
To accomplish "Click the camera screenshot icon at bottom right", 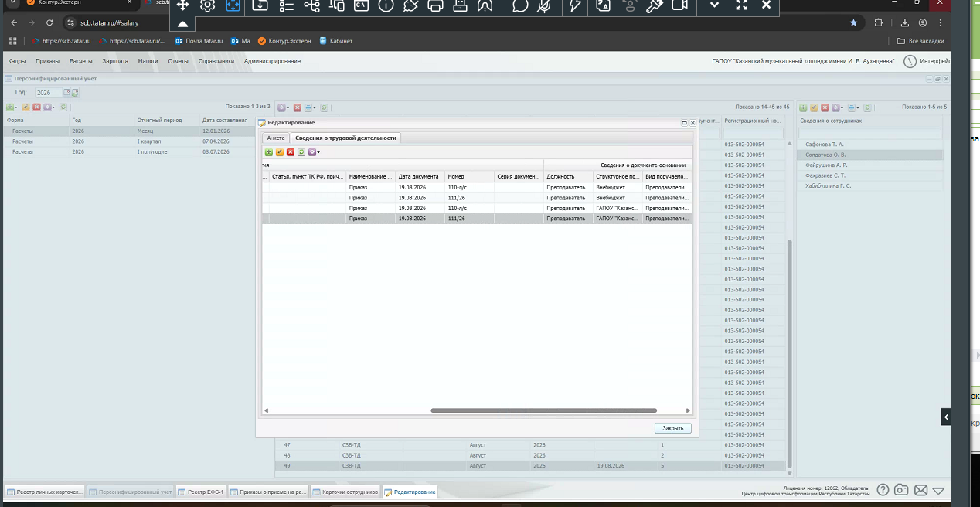I will click(x=901, y=490).
